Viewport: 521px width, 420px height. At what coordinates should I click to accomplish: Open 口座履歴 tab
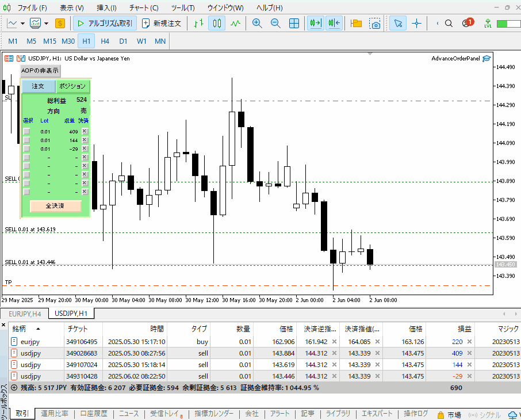point(94,414)
